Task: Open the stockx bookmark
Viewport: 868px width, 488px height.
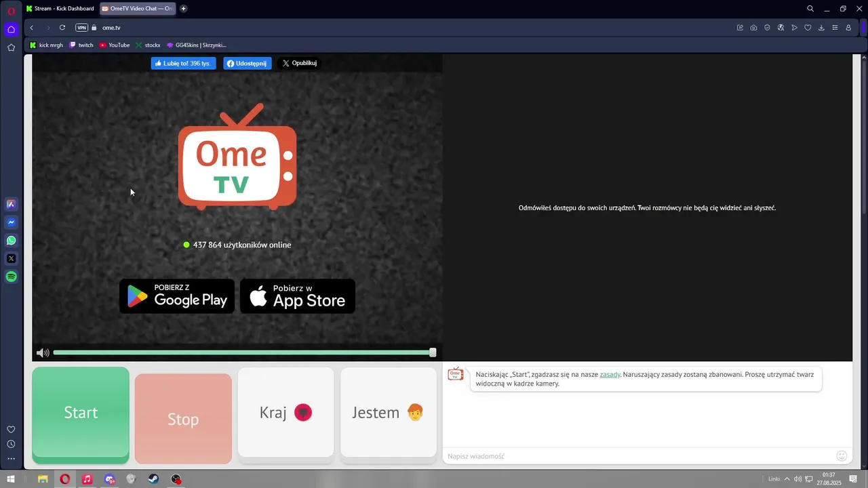Action: (x=148, y=45)
